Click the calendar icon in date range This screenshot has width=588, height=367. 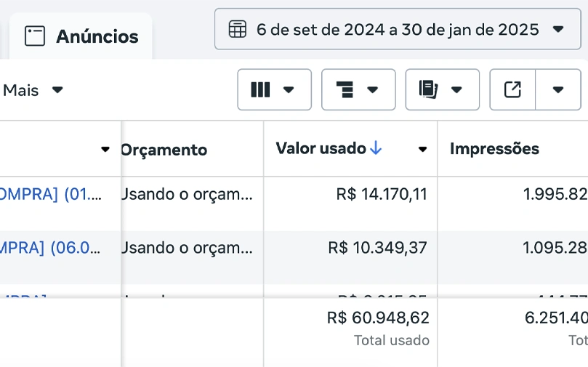tap(238, 29)
